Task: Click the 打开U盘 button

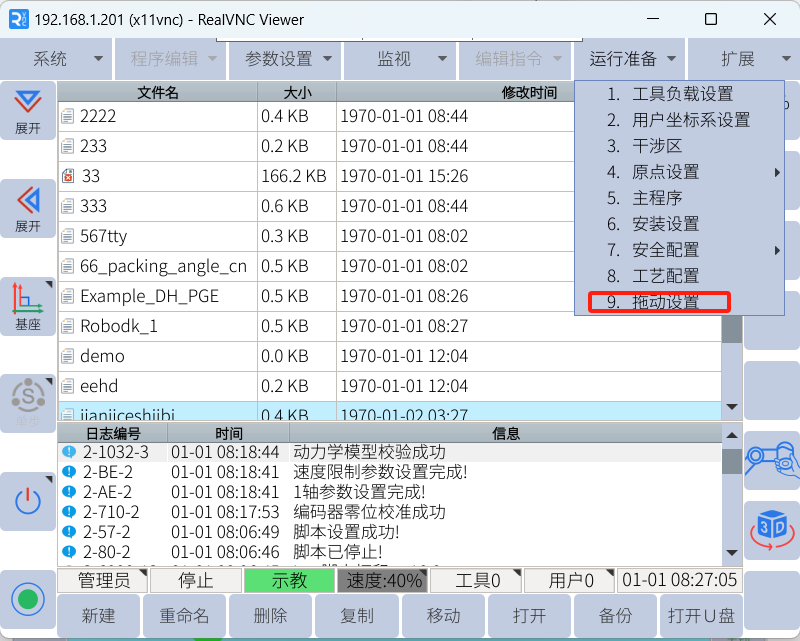Action: pos(700,616)
